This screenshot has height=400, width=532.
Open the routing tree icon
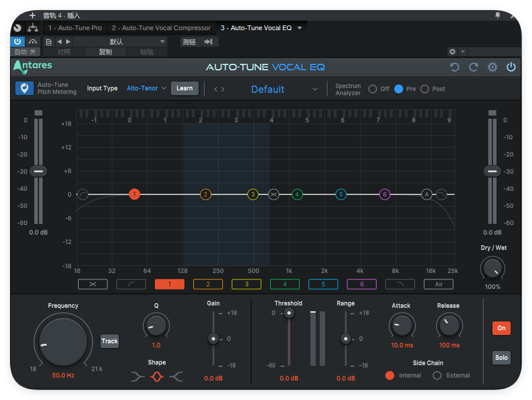coord(33,28)
